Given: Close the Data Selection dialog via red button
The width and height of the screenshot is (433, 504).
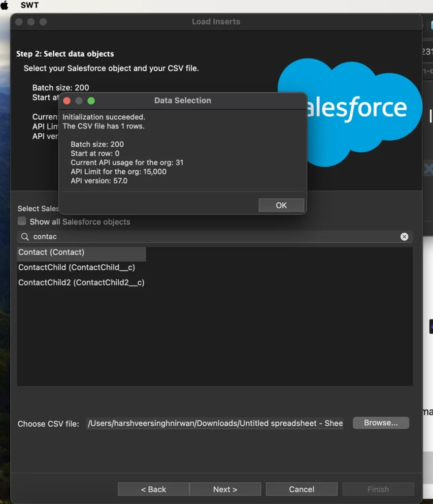Looking at the screenshot, I should coord(67,101).
